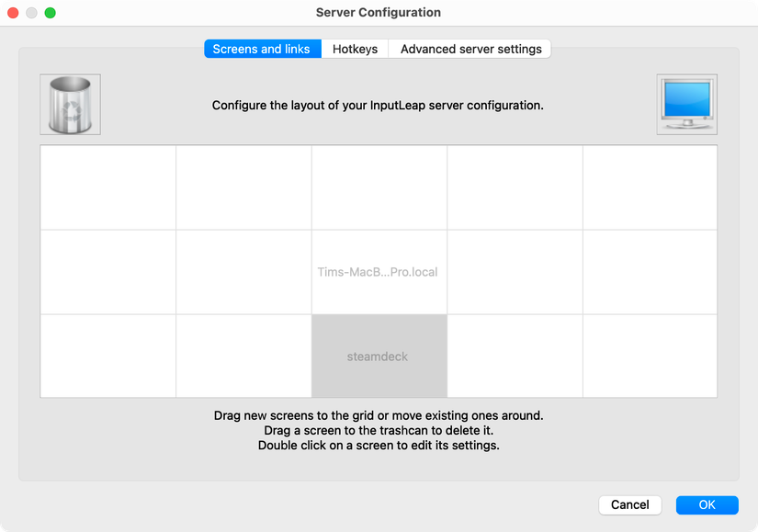Viewport: 758px width, 532px height.
Task: Select the Screens and links tab
Action: 262,49
